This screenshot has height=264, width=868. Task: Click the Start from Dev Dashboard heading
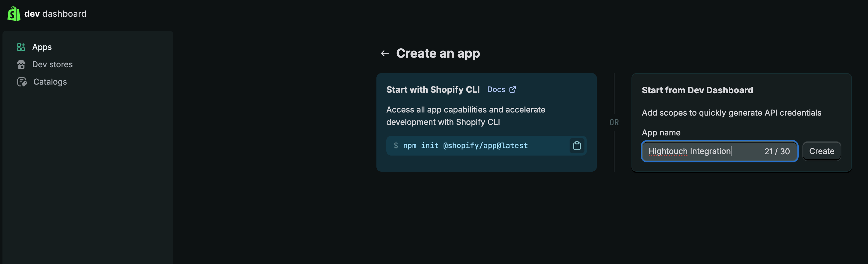pyautogui.click(x=697, y=90)
